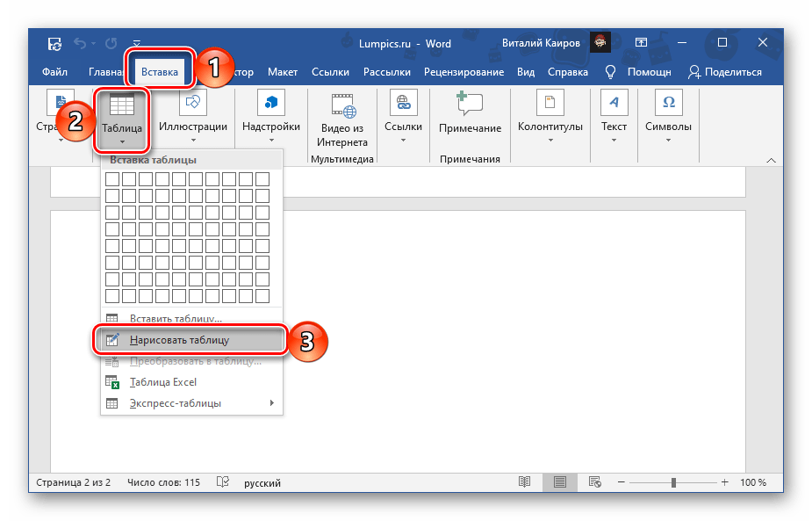Click the русский language indicator
Viewport: 812px width, 521px height.
pyautogui.click(x=262, y=483)
